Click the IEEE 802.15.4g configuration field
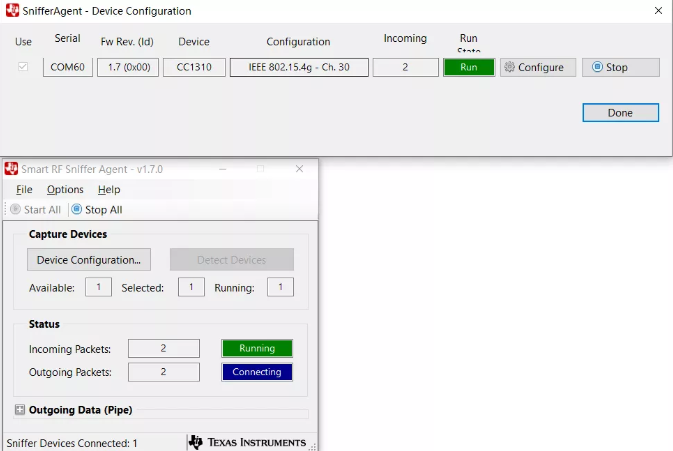The width and height of the screenshot is (673, 451). pos(299,67)
